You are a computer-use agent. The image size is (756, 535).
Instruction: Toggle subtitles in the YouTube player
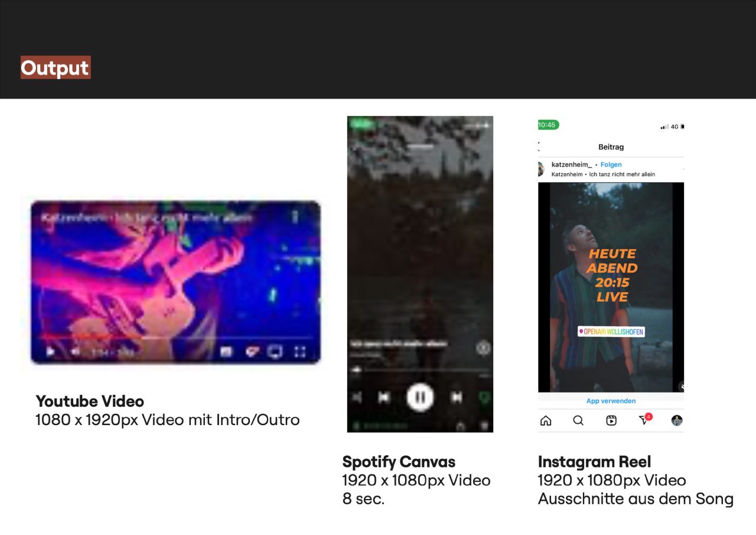tap(226, 352)
